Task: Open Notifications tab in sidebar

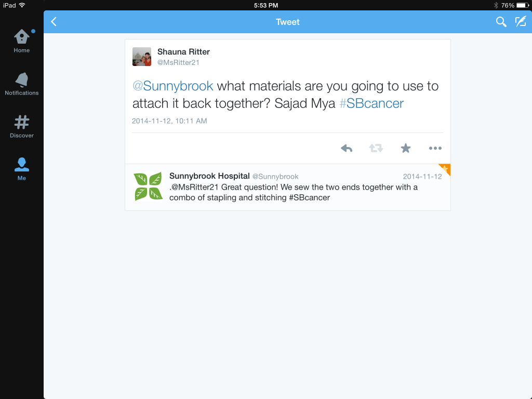Action: (22, 84)
